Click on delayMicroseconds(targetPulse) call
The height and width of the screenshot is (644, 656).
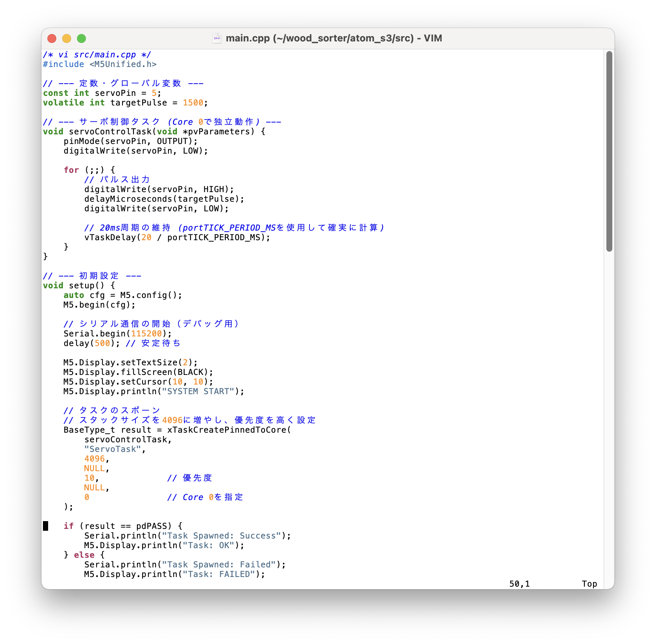click(x=164, y=199)
